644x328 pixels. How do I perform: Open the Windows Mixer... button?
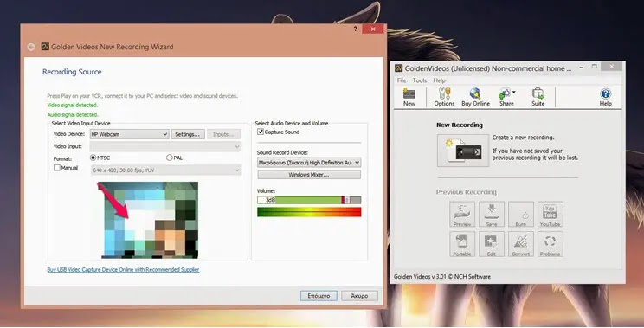309,175
